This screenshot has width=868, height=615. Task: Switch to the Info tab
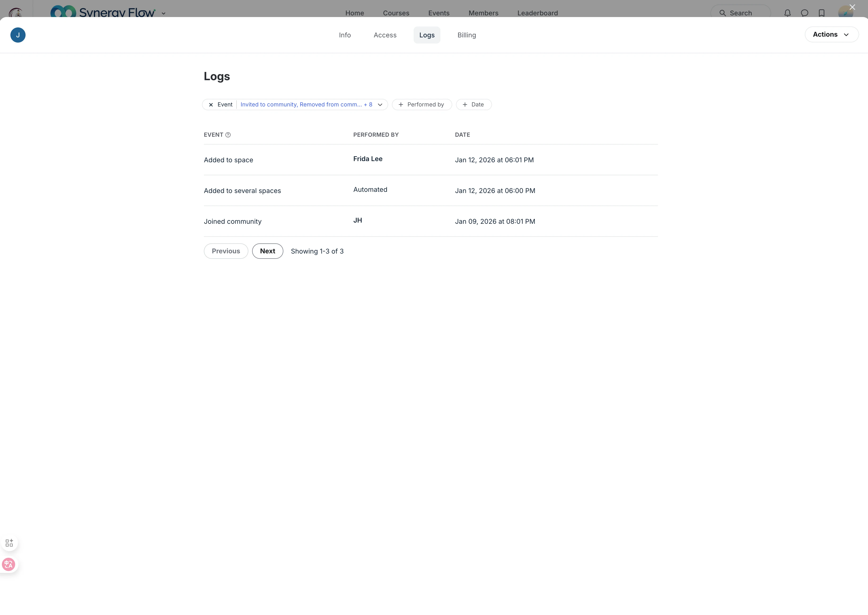344,35
